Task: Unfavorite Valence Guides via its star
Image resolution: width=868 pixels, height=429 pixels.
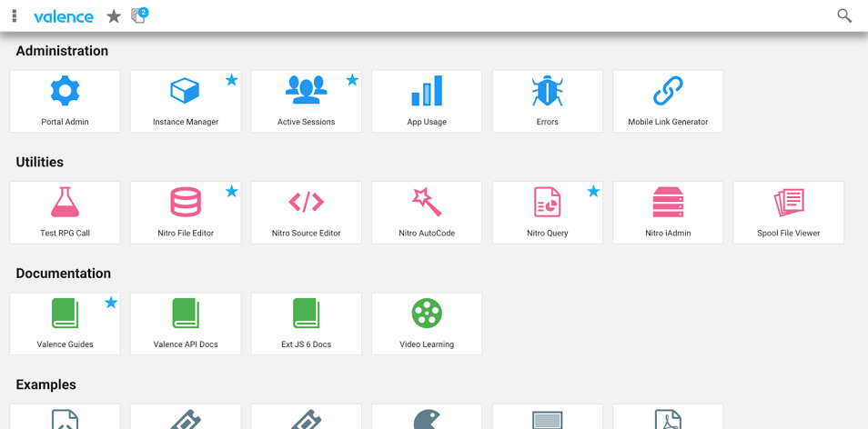Action: (111, 303)
